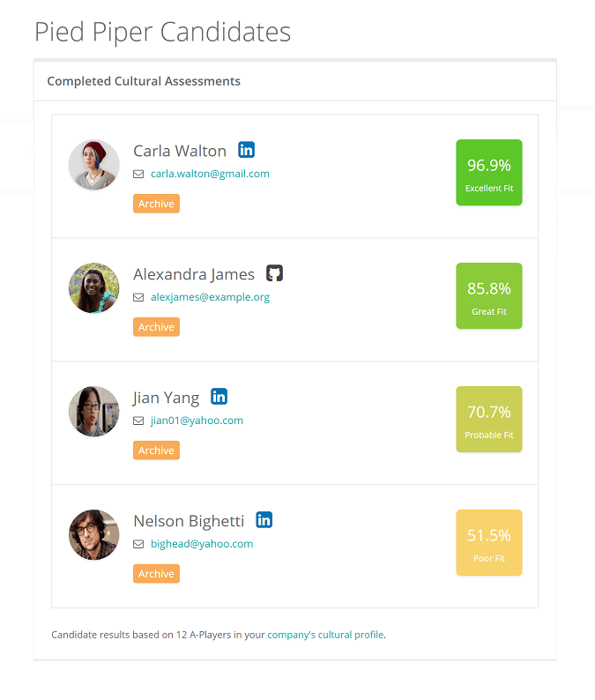Archive candidate Alexandra James
The height and width of the screenshot is (700, 595).
click(x=156, y=327)
